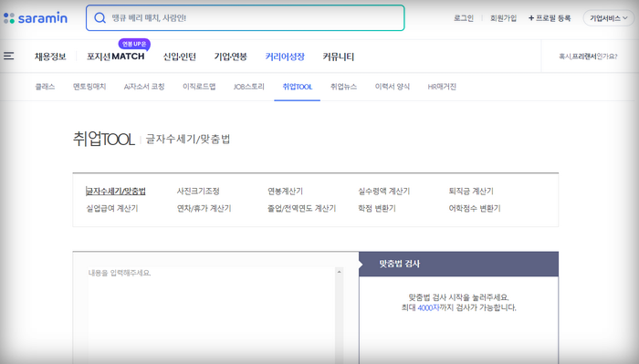Open the 학점 변환기 tool
The image size is (639, 364).
click(377, 208)
